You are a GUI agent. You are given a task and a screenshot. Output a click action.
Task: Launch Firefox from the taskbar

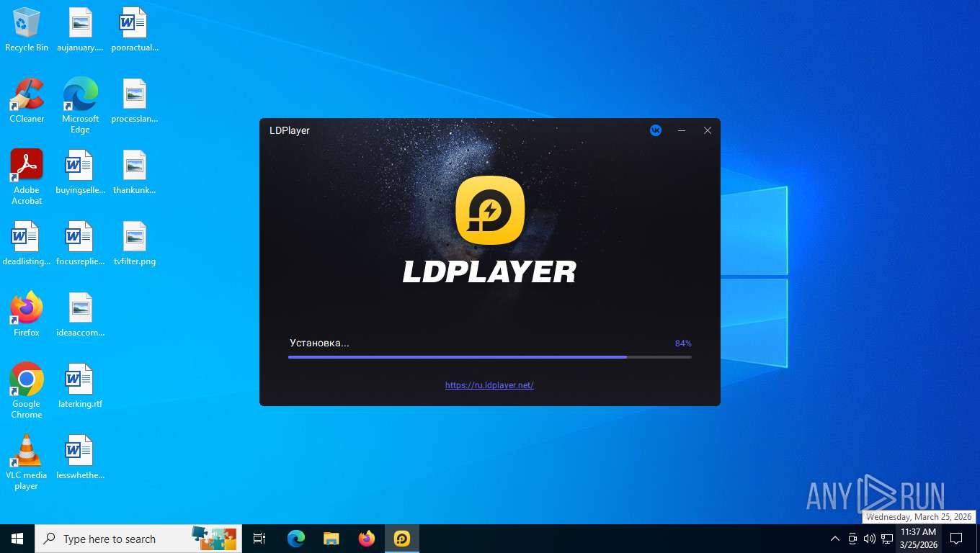pyautogui.click(x=367, y=539)
